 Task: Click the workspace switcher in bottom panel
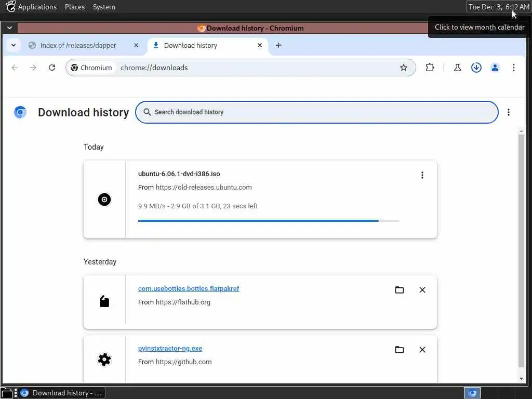click(472, 393)
